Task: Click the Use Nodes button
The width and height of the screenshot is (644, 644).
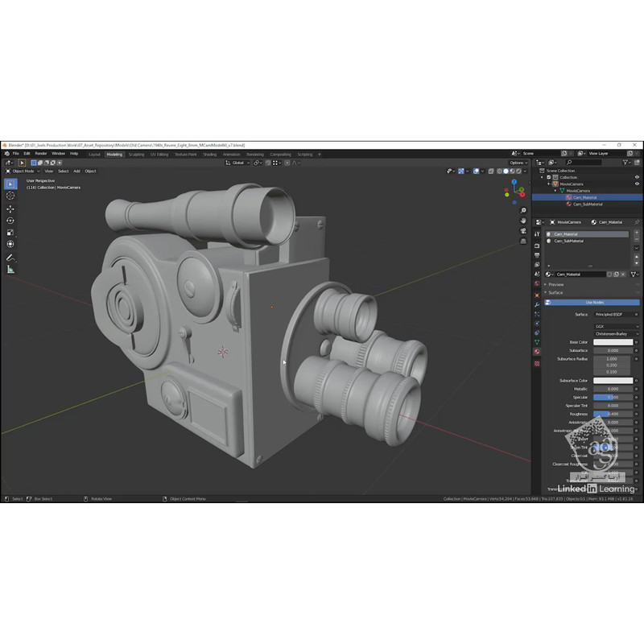Action: pyautogui.click(x=593, y=303)
